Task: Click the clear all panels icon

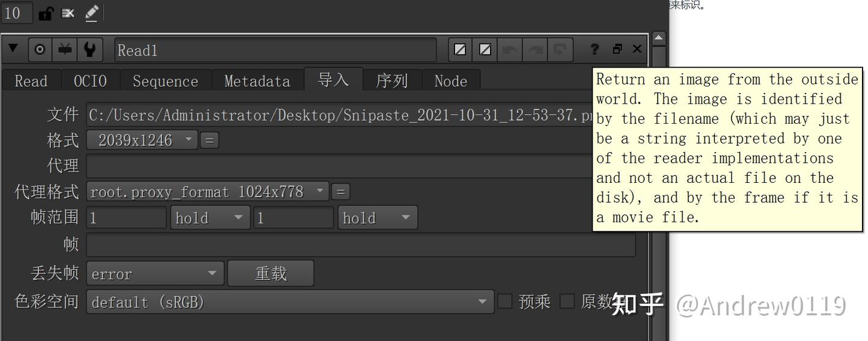Action: (x=68, y=13)
